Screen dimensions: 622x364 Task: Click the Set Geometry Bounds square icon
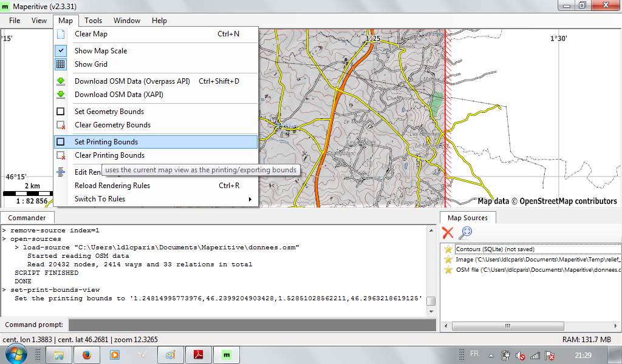point(61,112)
